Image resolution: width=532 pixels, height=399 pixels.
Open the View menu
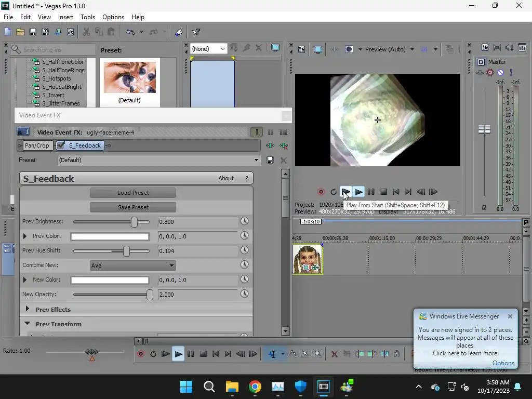tap(44, 17)
